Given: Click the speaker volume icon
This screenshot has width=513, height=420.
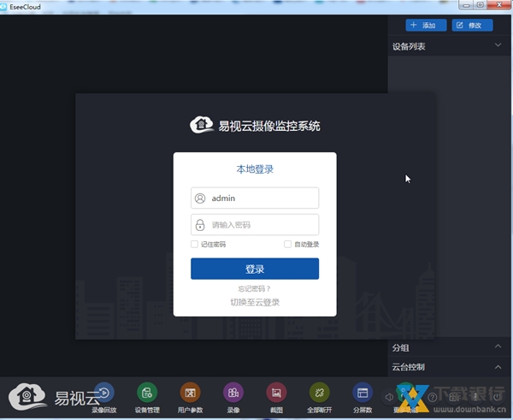Looking at the screenshot, I should (x=389, y=397).
